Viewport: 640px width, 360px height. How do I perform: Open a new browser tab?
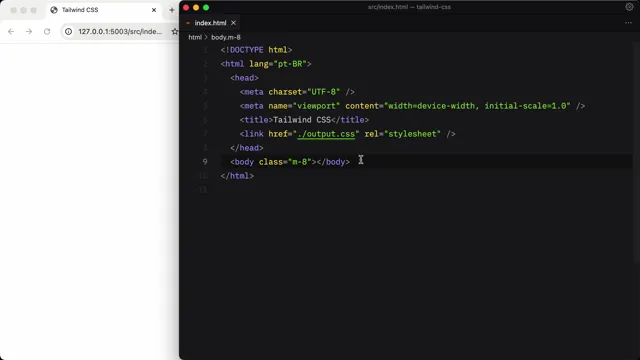pyautogui.click(x=171, y=10)
